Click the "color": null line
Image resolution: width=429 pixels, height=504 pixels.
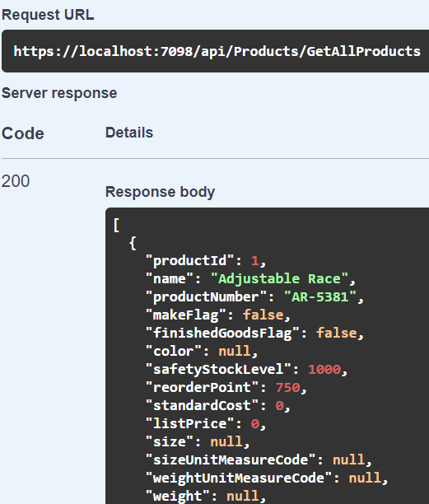[x=202, y=351]
